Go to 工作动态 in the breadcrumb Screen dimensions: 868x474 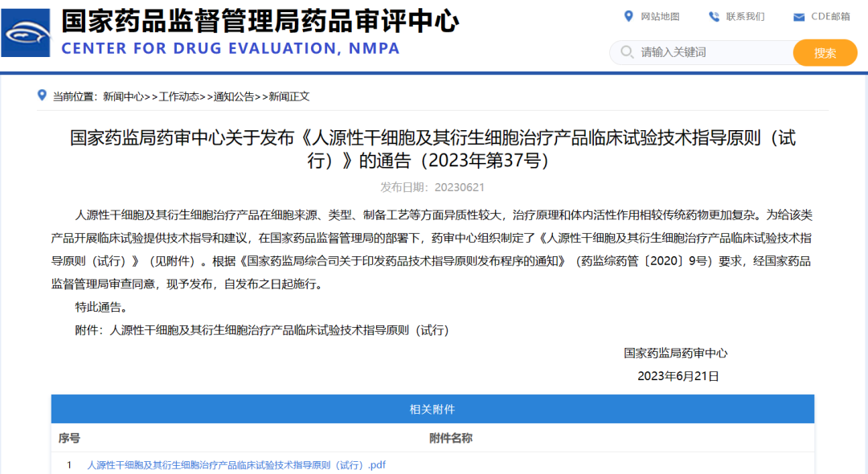(178, 96)
